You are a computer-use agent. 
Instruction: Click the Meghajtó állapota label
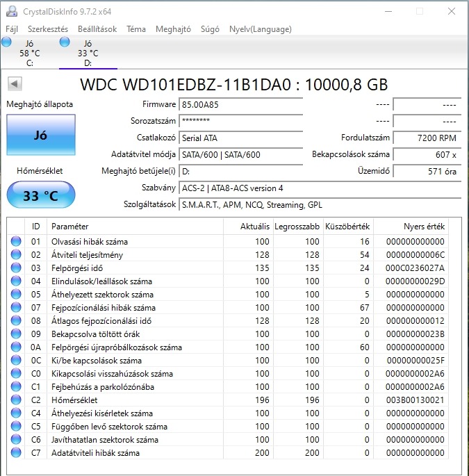(x=40, y=104)
